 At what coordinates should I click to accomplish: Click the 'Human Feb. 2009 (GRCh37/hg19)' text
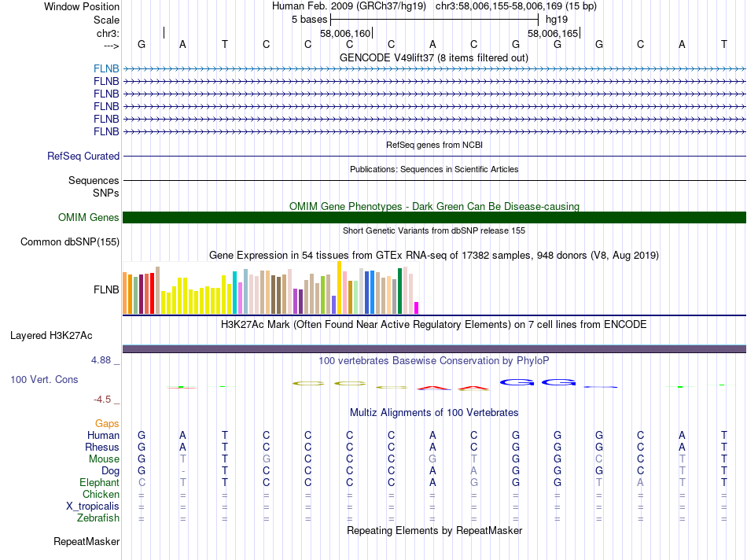(348, 6)
